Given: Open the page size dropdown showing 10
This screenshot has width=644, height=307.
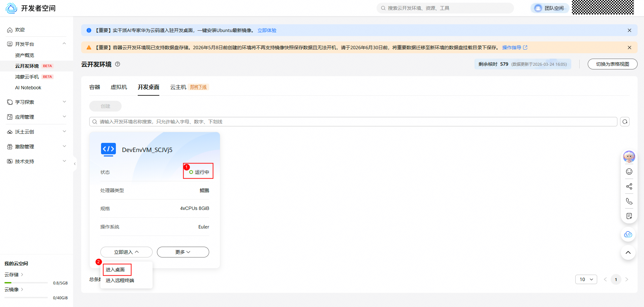Looking at the screenshot, I should [586, 279].
